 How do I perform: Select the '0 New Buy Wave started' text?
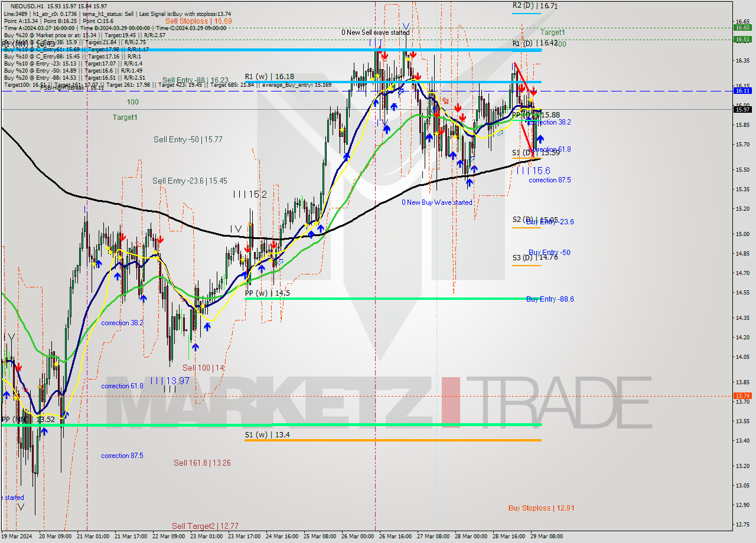coord(437,202)
